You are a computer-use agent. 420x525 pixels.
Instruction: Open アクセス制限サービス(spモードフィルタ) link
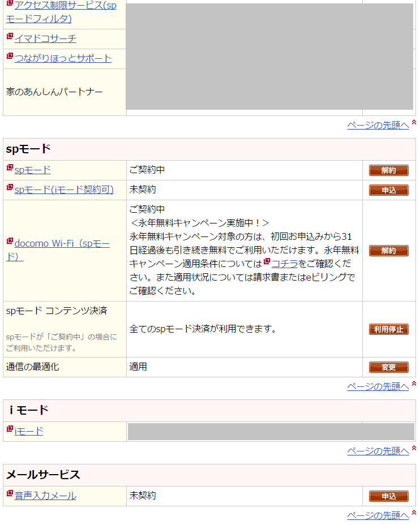click(x=61, y=12)
